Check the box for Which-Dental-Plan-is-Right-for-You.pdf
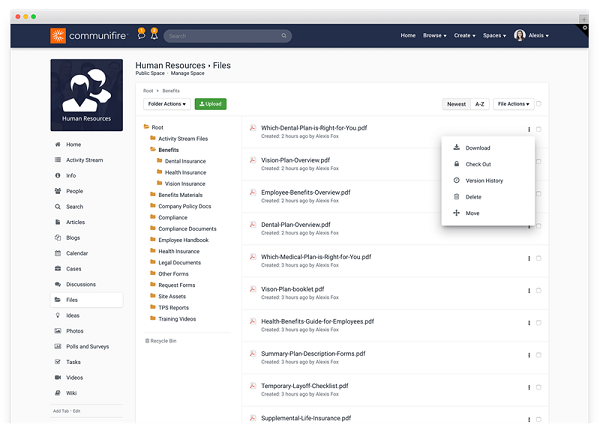600x424 pixels. point(538,130)
